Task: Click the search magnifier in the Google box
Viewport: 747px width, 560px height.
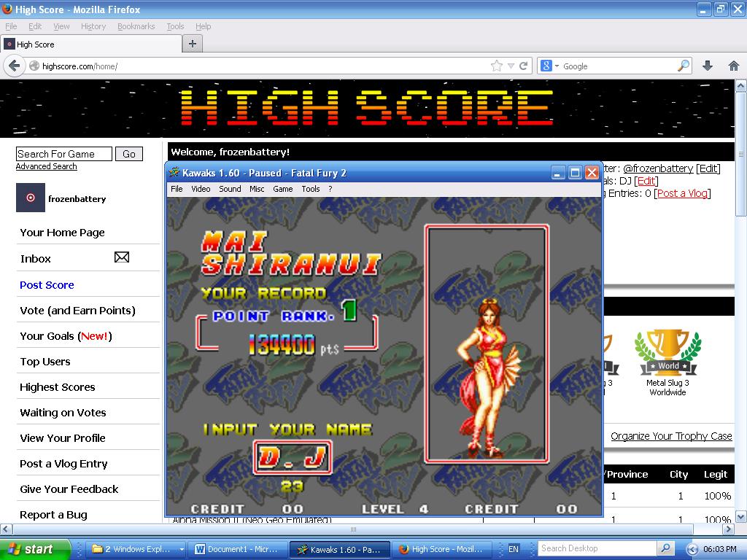Action: (x=683, y=66)
